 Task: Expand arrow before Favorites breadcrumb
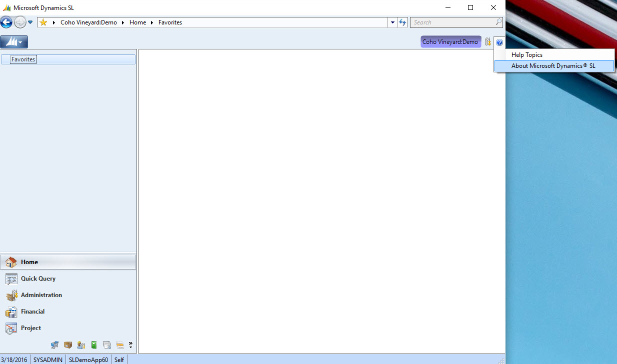coord(152,22)
